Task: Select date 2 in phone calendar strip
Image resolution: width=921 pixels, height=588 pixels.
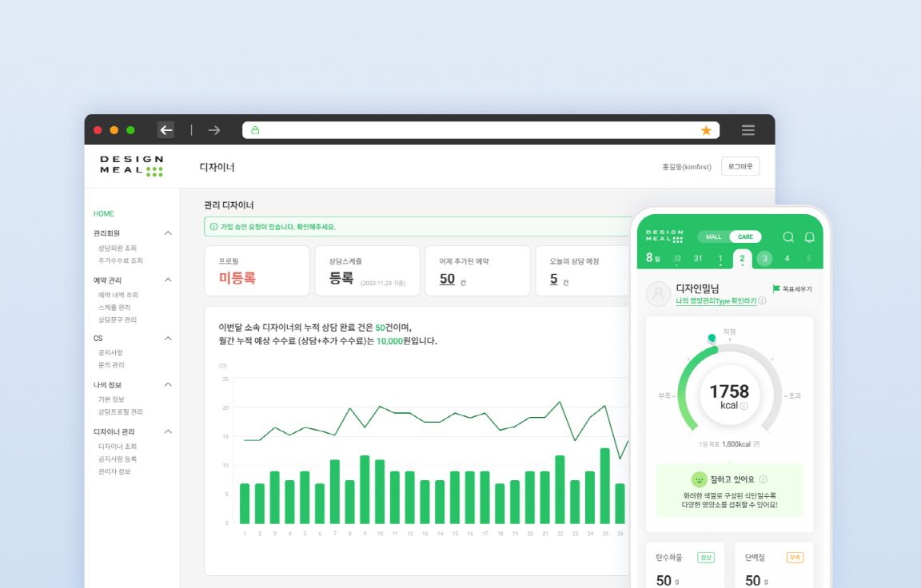Action: click(x=742, y=259)
